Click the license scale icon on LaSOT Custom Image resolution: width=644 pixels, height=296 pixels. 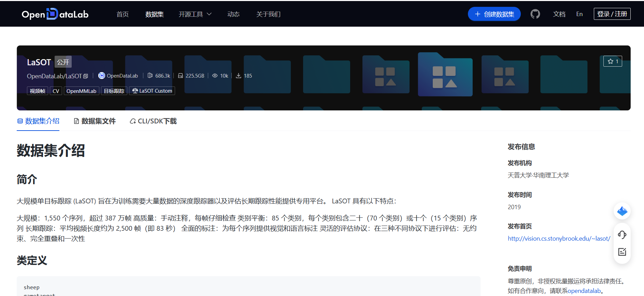[135, 91]
